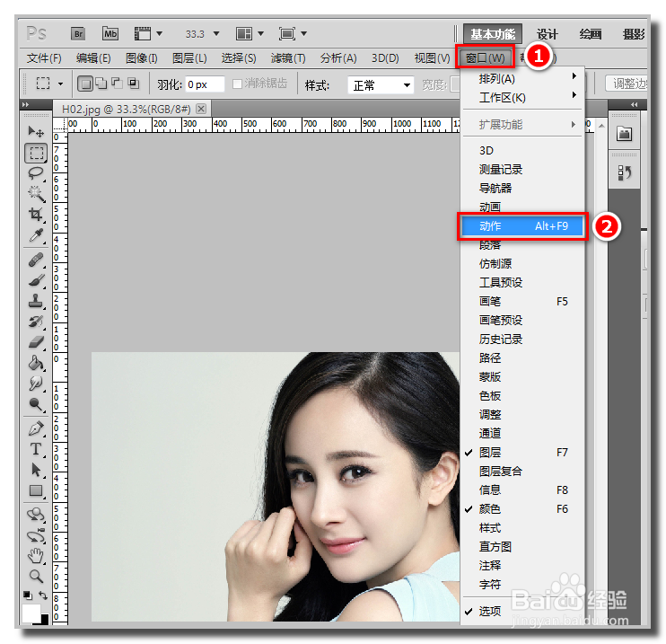Image resolution: width=666 pixels, height=644 pixels.
Task: Open the 33.3 zoom level dropdown
Action: 216,33
